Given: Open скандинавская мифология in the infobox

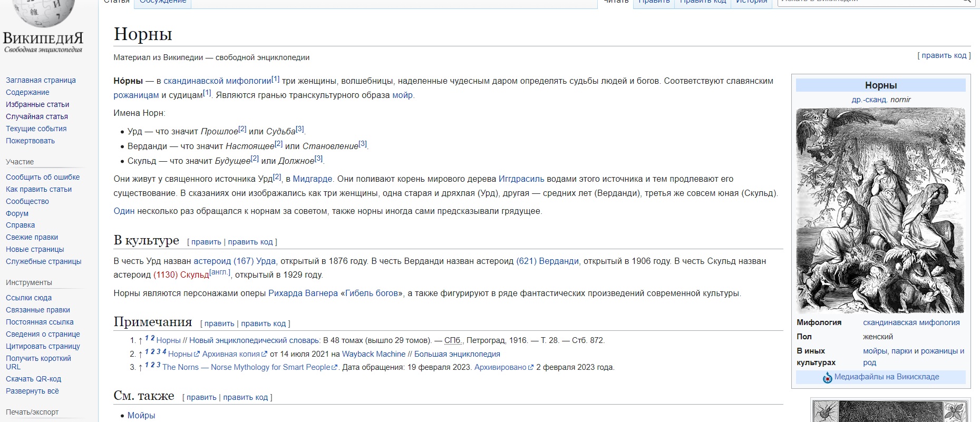Looking at the screenshot, I should 911,322.
